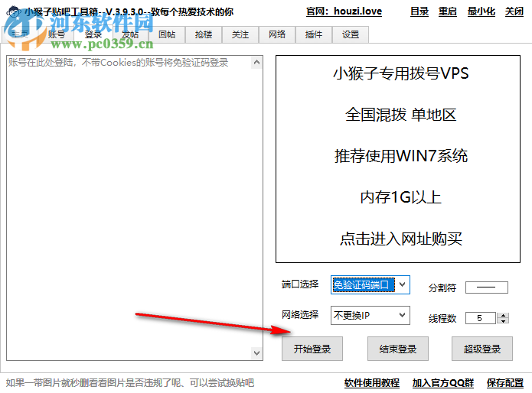This screenshot has height=393, width=532.
Task: Click the 开始登录 button
Action: click(x=312, y=349)
